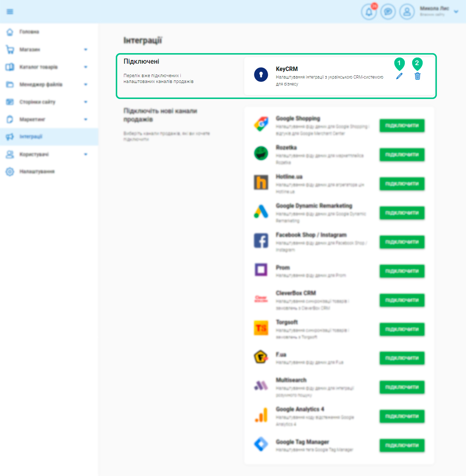This screenshot has height=476, width=466.
Task: Connect Google Tag Manager integration
Action: [402, 445]
